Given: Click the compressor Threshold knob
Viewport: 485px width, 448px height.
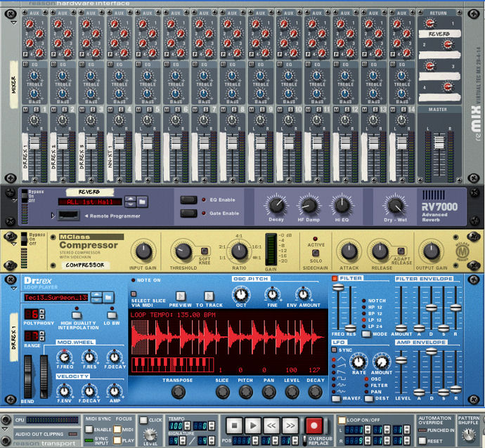Looking at the screenshot, I should point(183,251).
